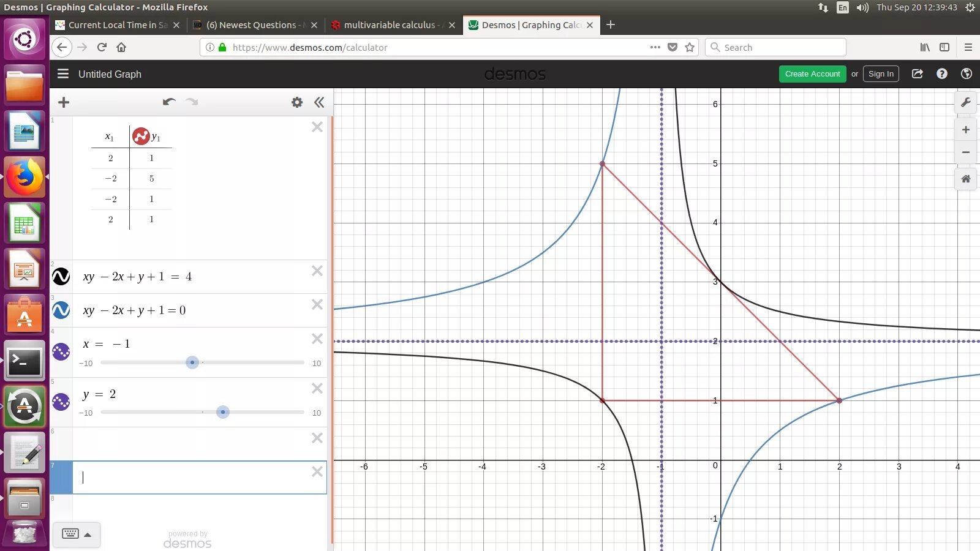Launch Terminal from the dock
Viewport: 980px width, 551px height.
click(x=24, y=361)
